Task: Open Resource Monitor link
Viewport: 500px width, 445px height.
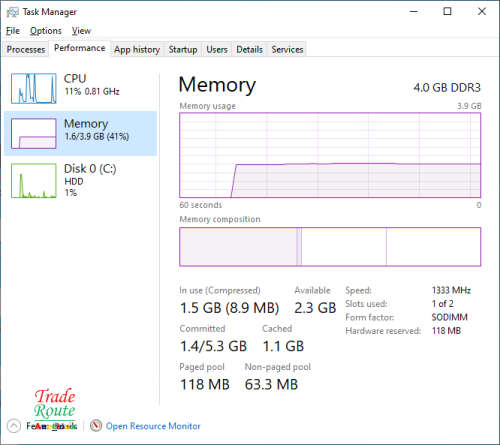Action: point(153,426)
